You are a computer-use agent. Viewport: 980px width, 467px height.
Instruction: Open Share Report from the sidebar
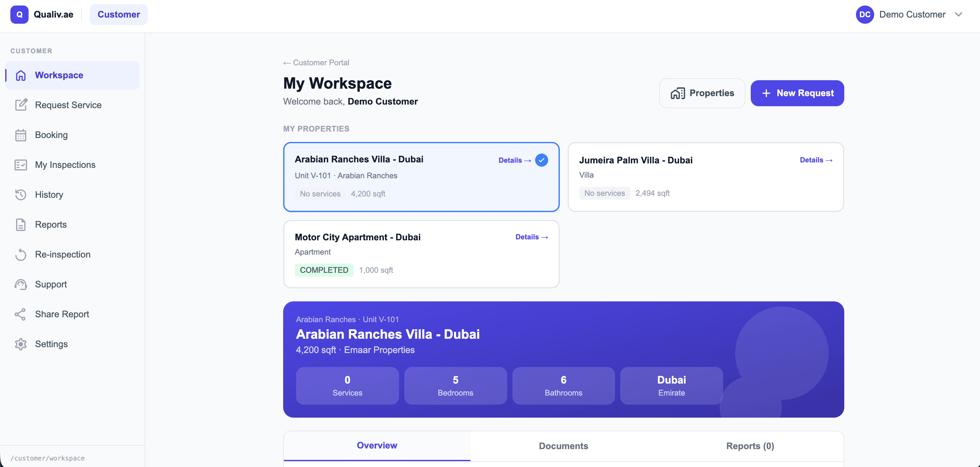click(x=72, y=314)
